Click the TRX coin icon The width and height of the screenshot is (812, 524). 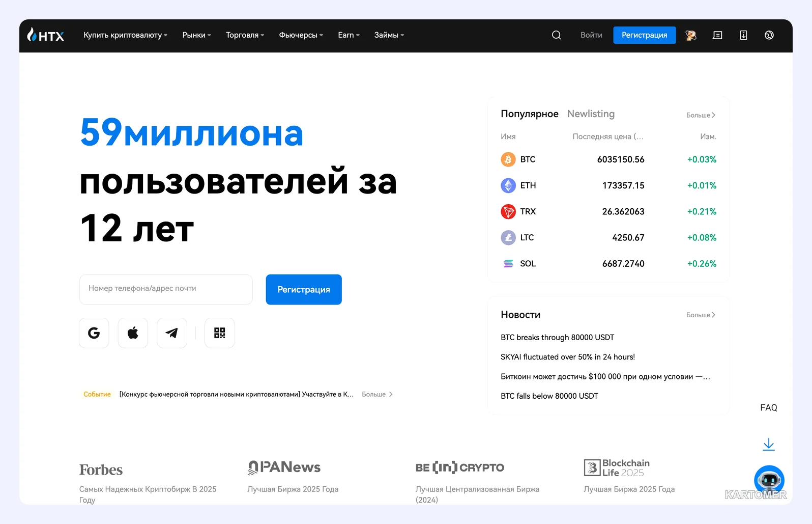[x=508, y=211]
